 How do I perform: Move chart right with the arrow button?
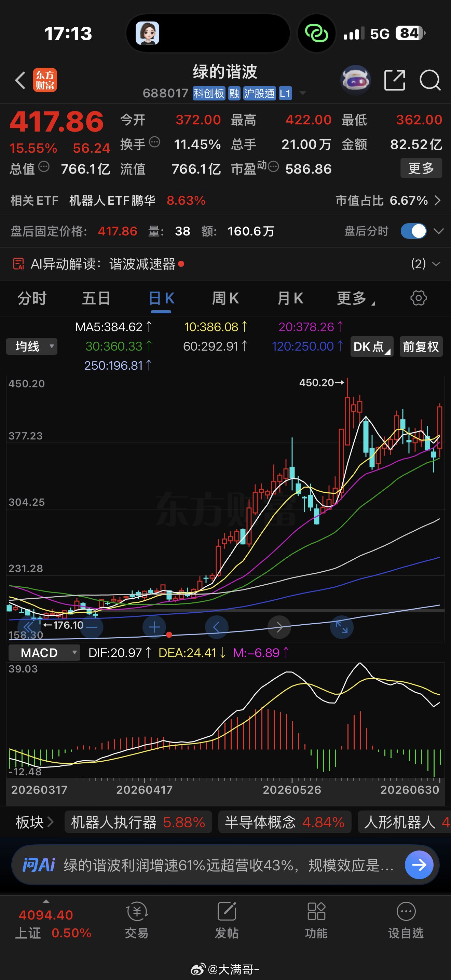[x=279, y=627]
